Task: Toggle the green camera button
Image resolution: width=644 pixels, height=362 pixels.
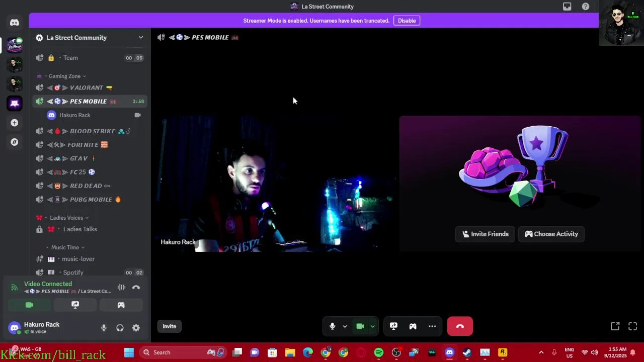Action: point(360,326)
